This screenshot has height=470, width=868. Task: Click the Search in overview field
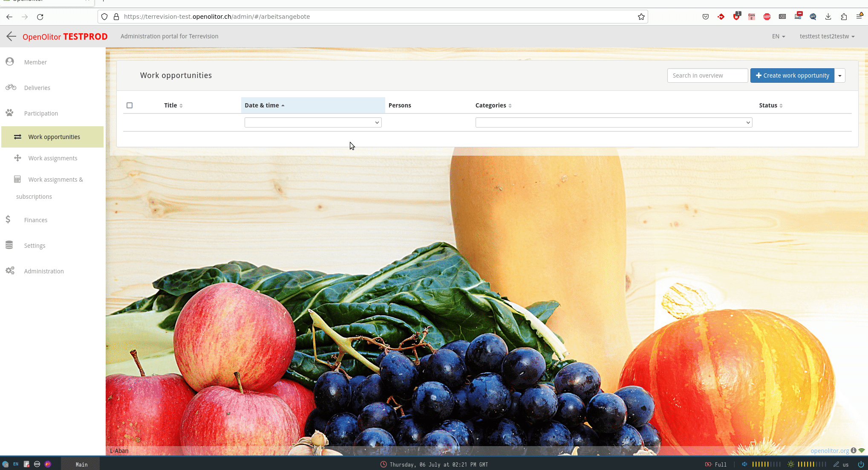707,75
